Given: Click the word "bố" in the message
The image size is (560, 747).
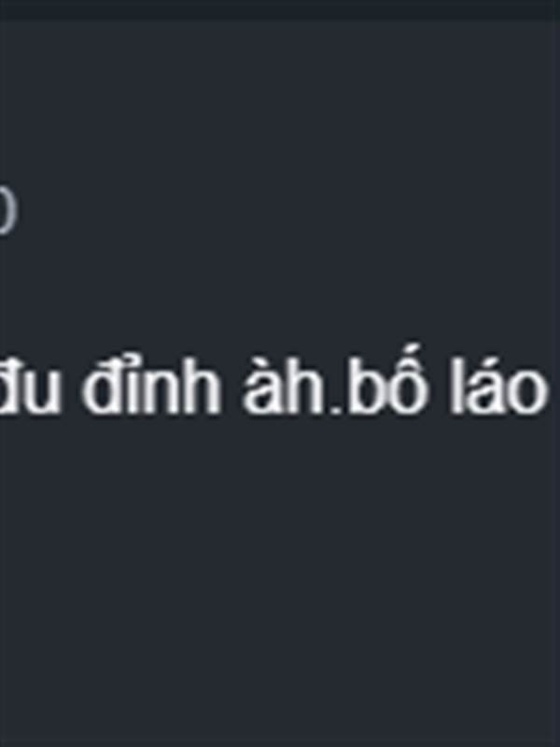Looking at the screenshot, I should (386, 379).
